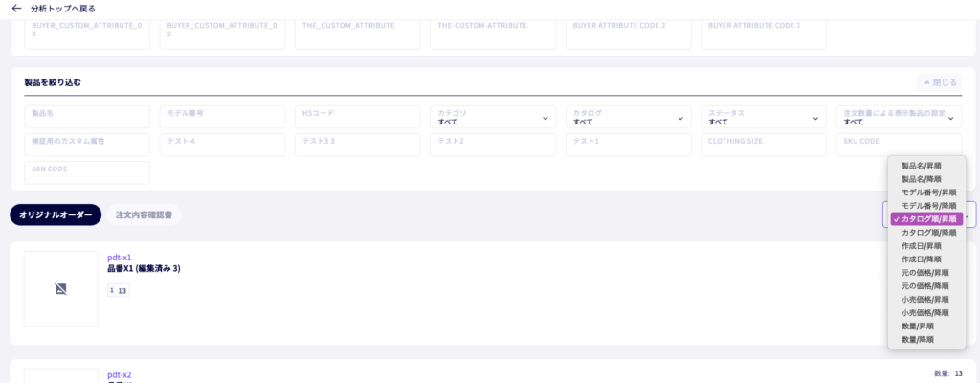The width and height of the screenshot is (980, 383).
Task: Click the SKU CODE input field
Action: (x=899, y=145)
